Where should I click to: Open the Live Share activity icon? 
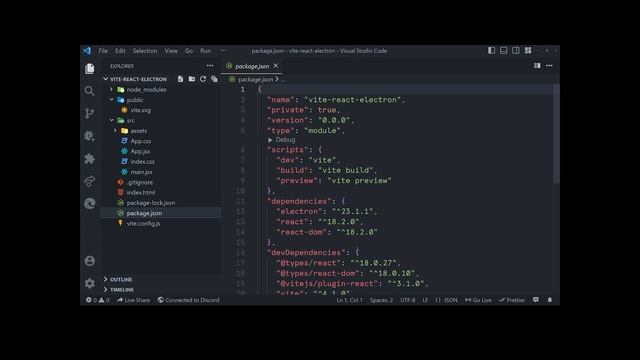pos(90,181)
